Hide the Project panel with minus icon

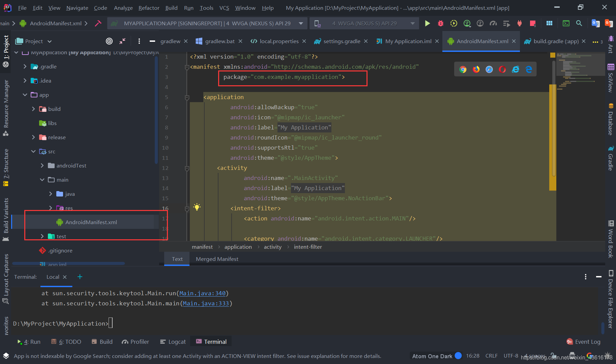(x=152, y=41)
